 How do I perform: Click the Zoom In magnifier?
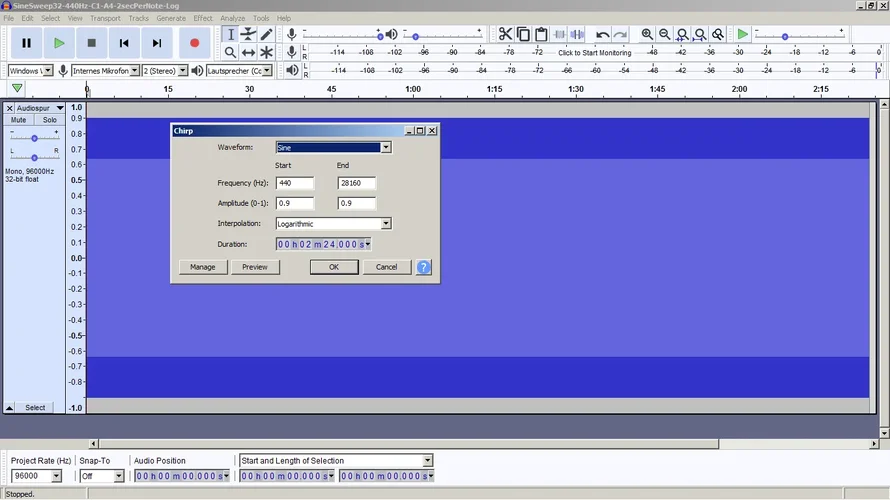click(x=647, y=34)
